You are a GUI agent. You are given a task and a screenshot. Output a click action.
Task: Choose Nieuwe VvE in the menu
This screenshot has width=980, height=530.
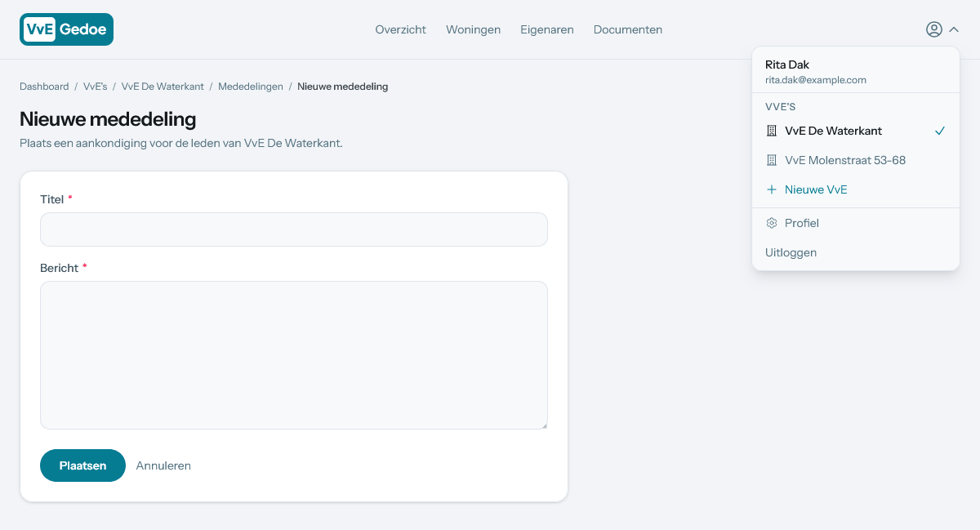[856, 189]
